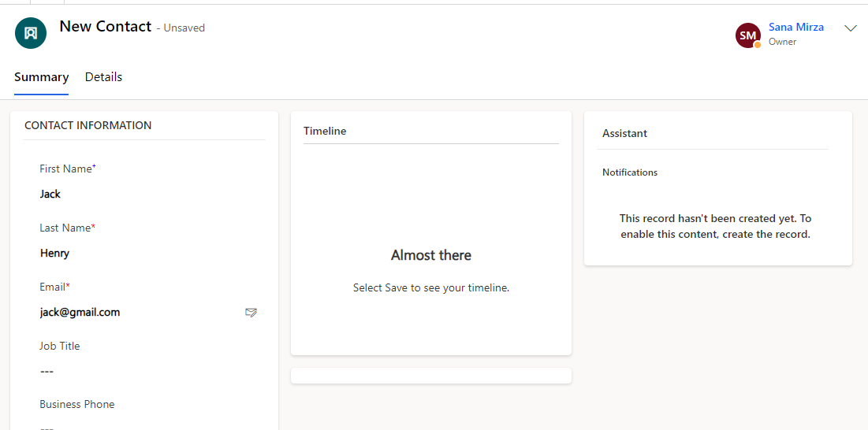Click the SM owner avatar
Image resolution: width=868 pixels, height=430 pixels.
pyautogui.click(x=747, y=35)
